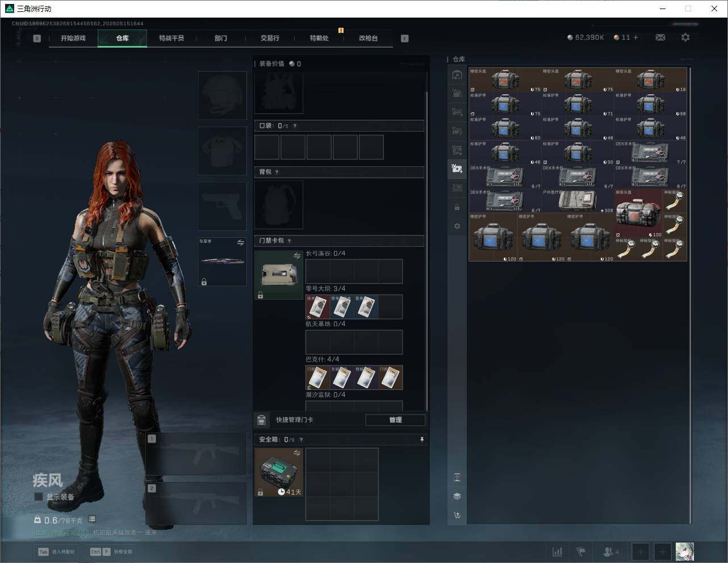Screen dimensions: 728x563
Task: Click primary weapon slot 2
Action: [196, 504]
